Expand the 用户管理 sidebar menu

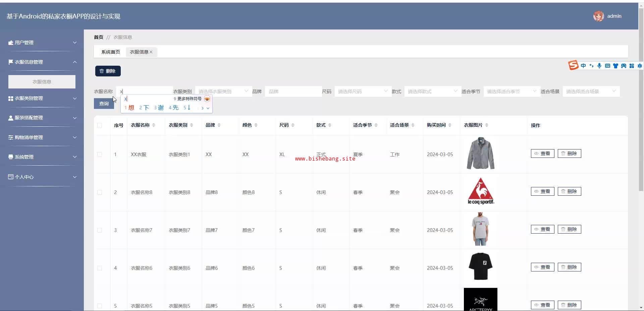[x=42, y=43]
